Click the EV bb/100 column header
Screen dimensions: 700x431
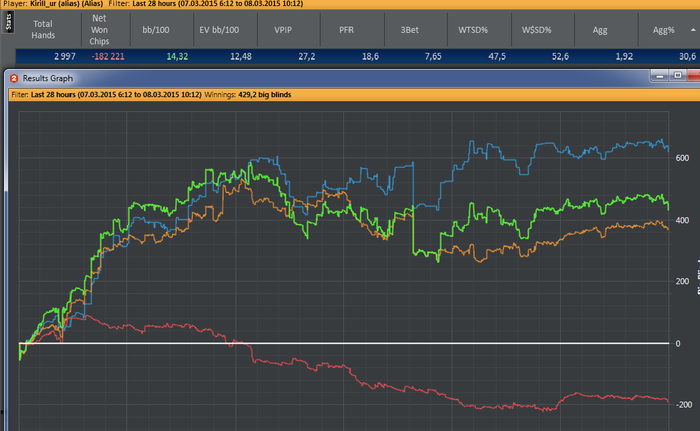click(219, 30)
